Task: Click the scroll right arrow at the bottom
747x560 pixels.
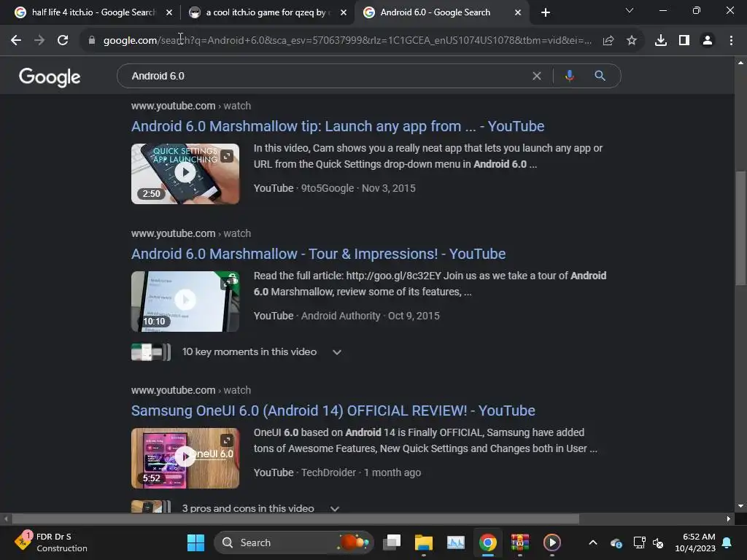Action: click(729, 518)
